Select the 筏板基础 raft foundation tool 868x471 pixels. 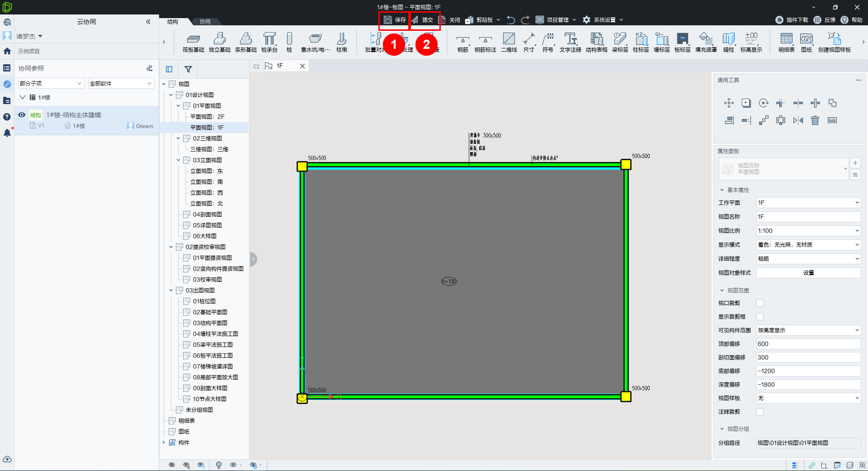tap(193, 43)
